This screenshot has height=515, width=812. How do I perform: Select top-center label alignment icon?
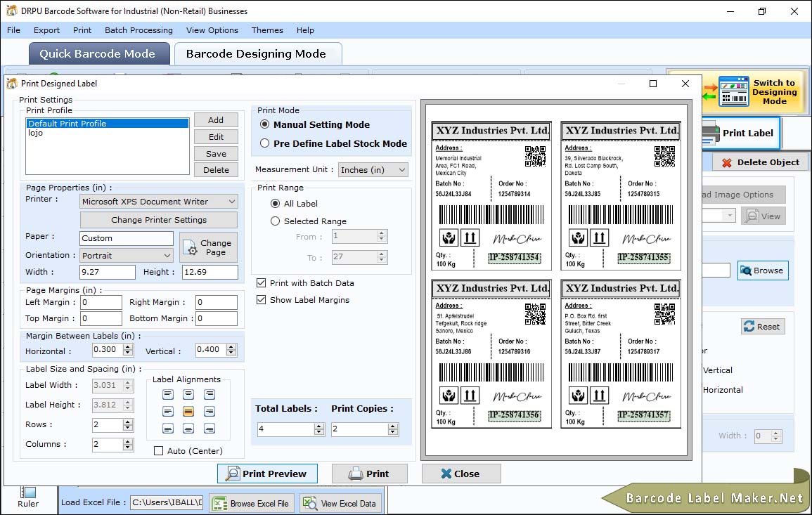coord(188,394)
